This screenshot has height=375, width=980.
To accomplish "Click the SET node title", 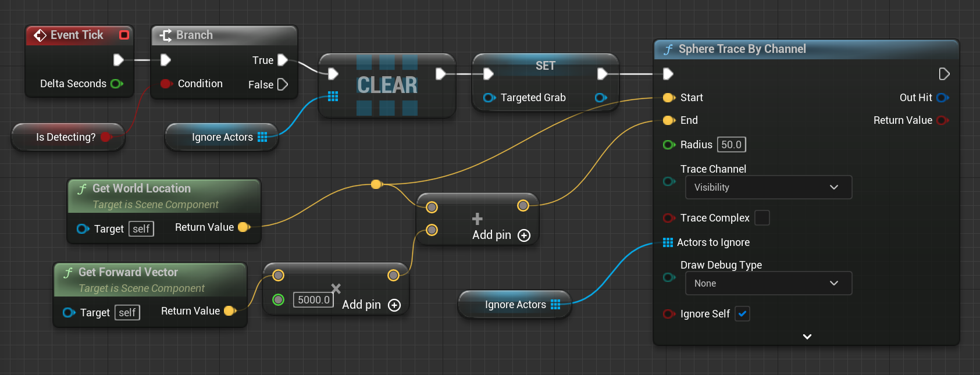I will point(546,66).
